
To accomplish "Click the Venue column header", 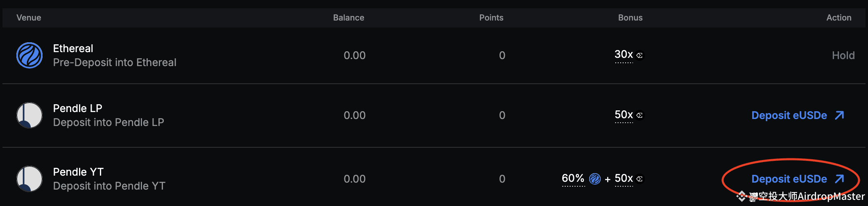I will pos(29,18).
